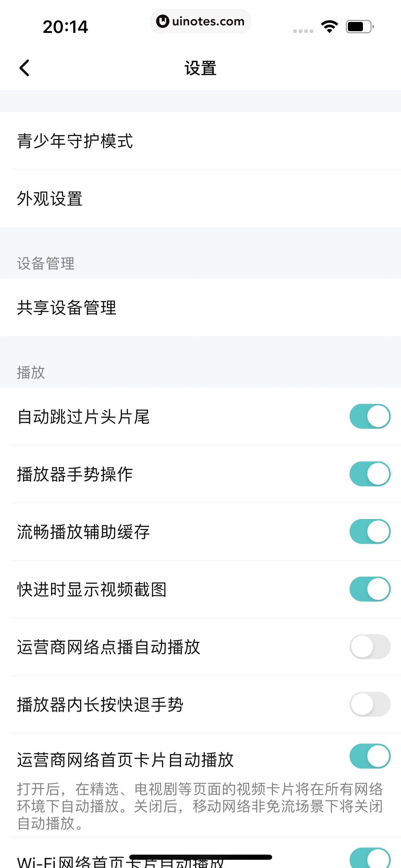Switch off 运营商网络首页卡片自动播放
The image size is (401, 868).
point(370,756)
